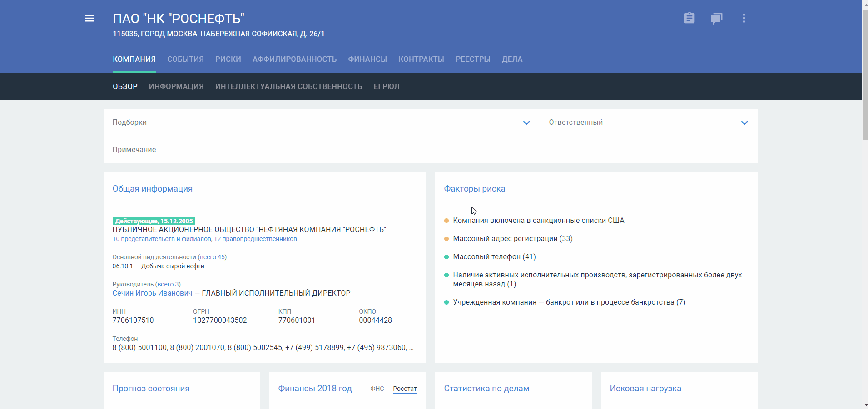Select the РЕЕСТРЫ tab

(473, 59)
